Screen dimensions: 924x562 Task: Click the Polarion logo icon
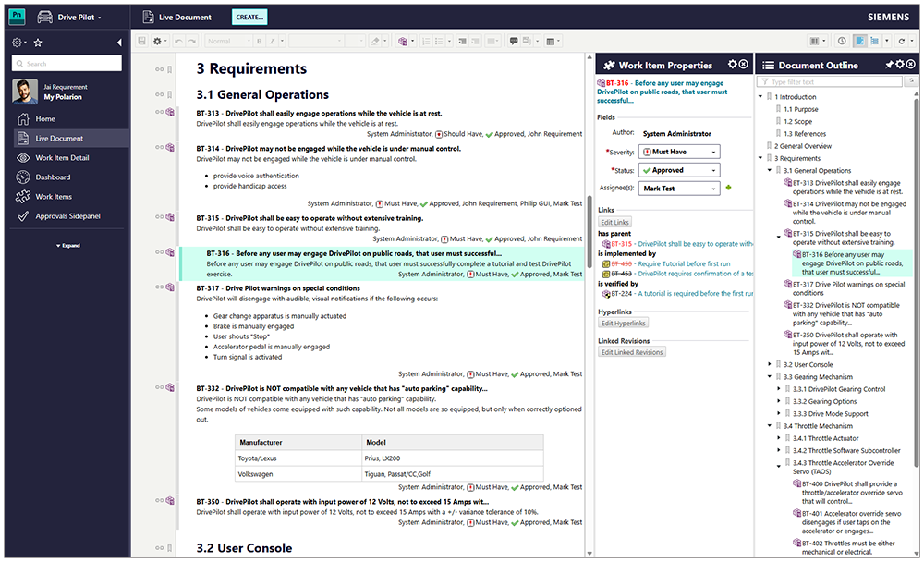(x=17, y=17)
